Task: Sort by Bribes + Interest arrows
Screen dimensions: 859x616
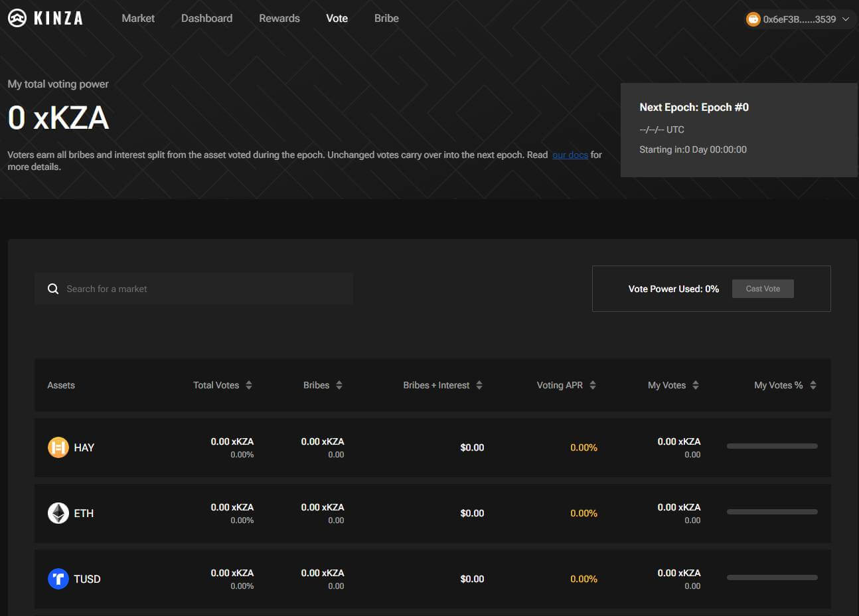Action: coord(479,385)
